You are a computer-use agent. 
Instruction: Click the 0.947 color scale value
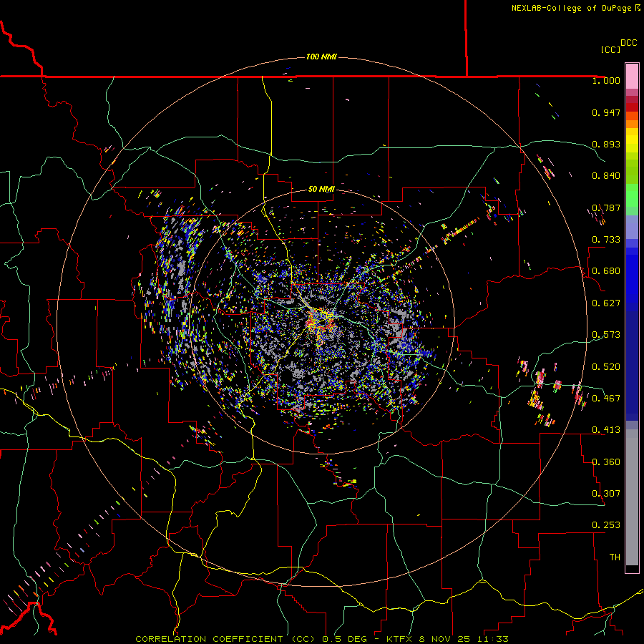[x=606, y=112]
